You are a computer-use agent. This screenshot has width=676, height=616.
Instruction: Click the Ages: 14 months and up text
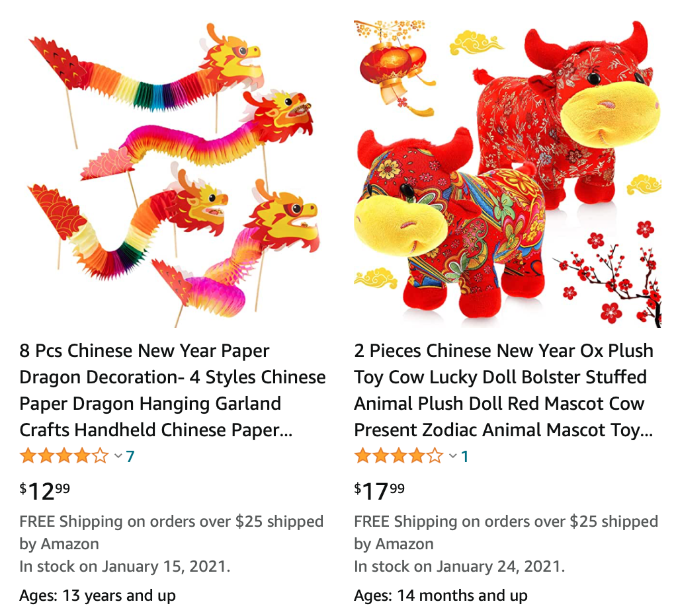point(441,596)
